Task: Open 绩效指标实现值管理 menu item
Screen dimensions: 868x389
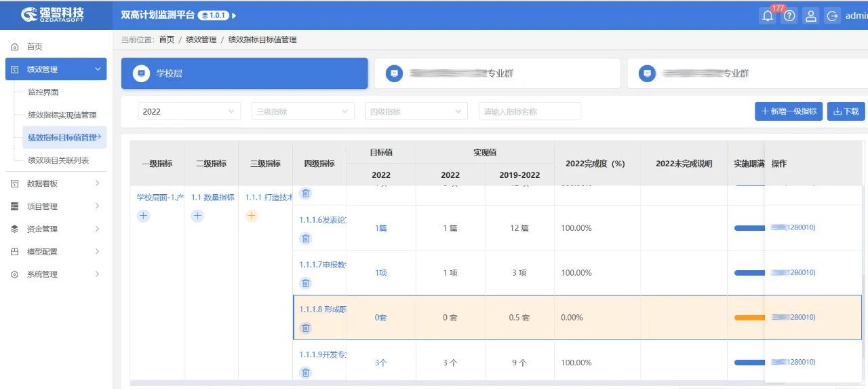Action: [62, 115]
